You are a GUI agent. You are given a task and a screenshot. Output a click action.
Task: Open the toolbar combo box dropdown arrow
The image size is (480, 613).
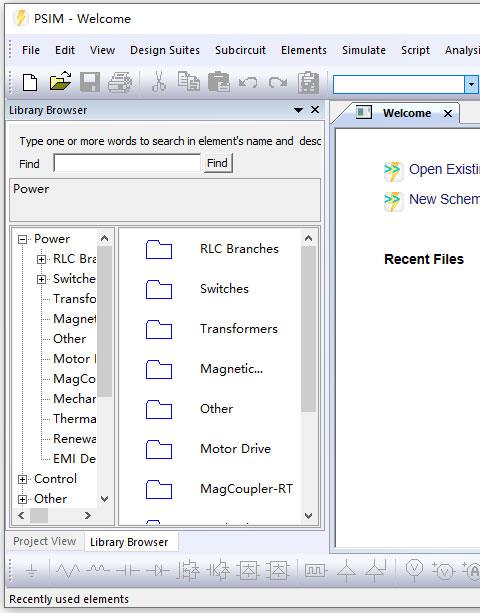471,84
